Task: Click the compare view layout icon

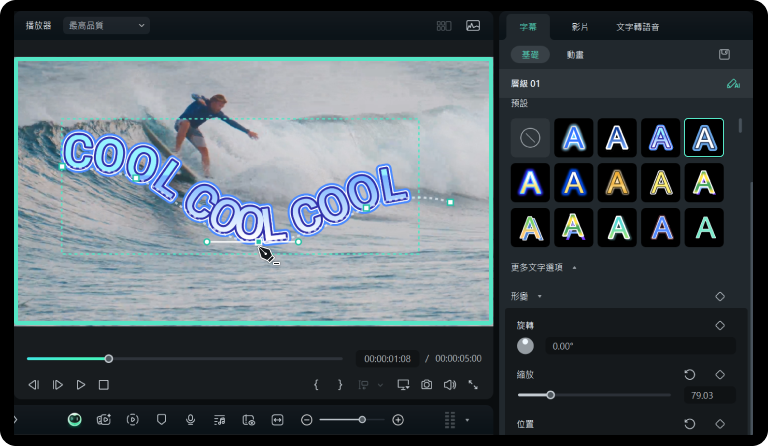Action: coord(444,26)
